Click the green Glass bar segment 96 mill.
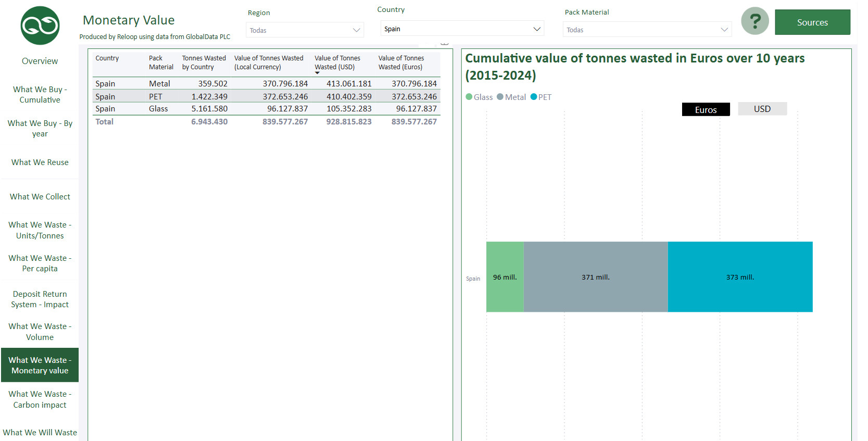 [x=505, y=277]
